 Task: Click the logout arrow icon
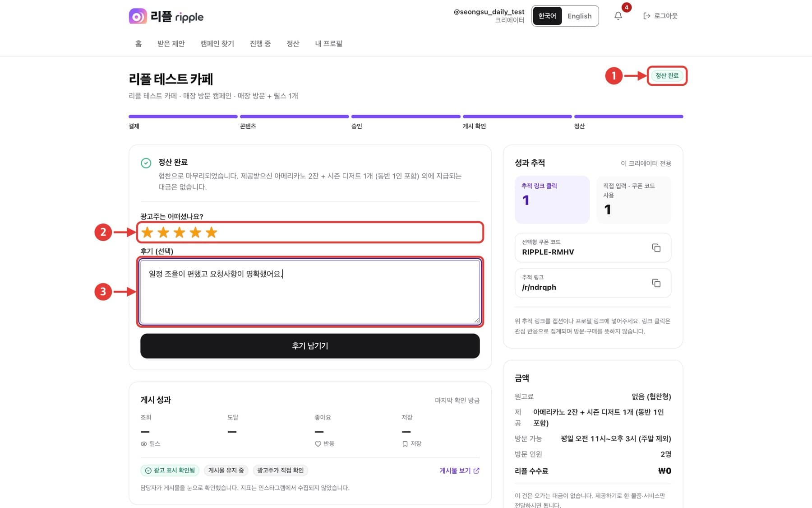point(646,16)
